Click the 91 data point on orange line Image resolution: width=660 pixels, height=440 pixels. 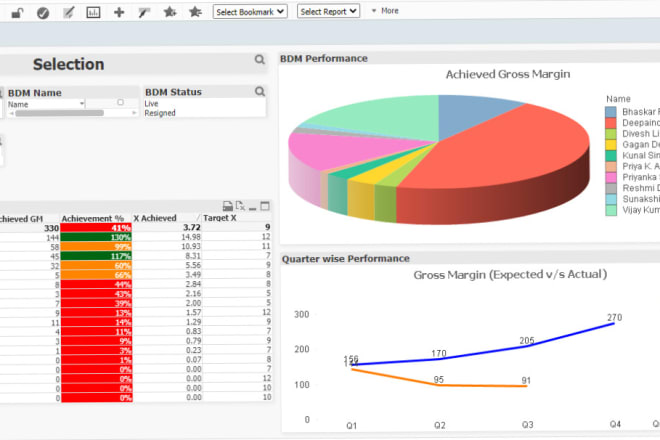(x=526, y=386)
